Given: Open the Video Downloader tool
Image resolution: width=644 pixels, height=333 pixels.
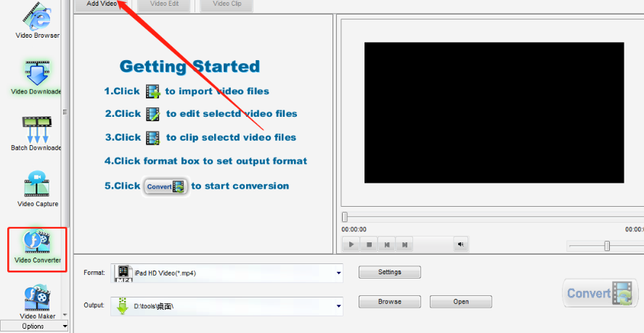Looking at the screenshot, I should pyautogui.click(x=36, y=78).
